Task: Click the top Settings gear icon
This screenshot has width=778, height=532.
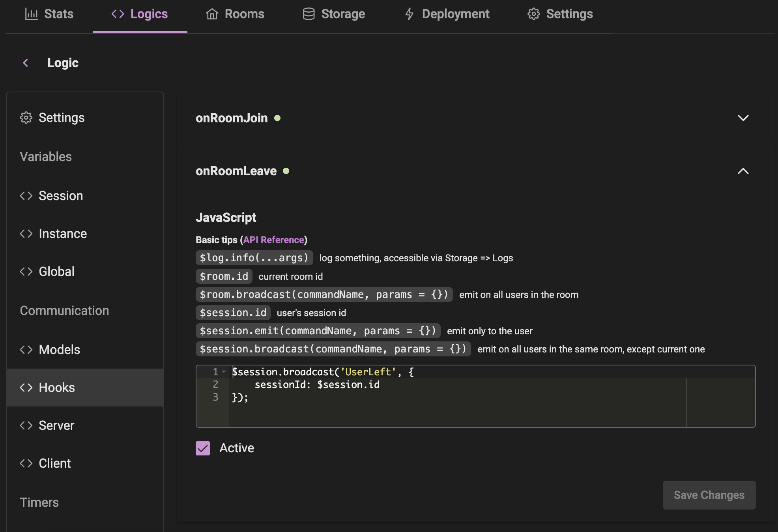Action: tap(533, 14)
